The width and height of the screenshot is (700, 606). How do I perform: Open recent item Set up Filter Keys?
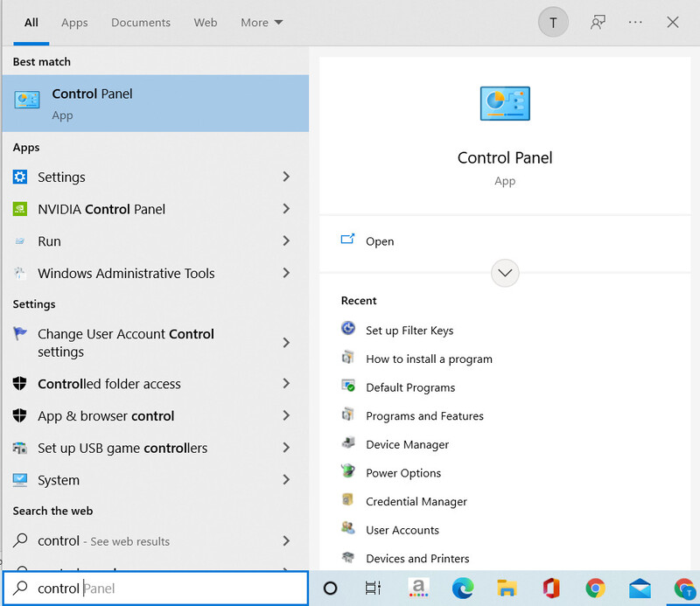coord(409,331)
